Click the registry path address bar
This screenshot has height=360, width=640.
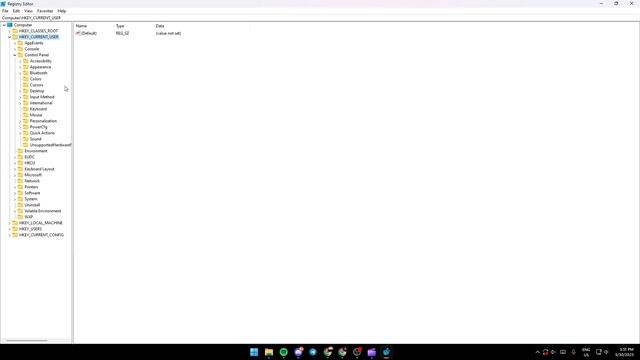pyautogui.click(x=320, y=18)
